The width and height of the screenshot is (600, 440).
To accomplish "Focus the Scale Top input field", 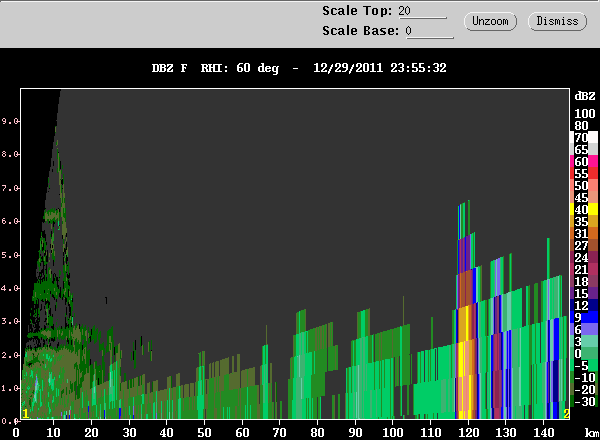I will click(x=422, y=11).
